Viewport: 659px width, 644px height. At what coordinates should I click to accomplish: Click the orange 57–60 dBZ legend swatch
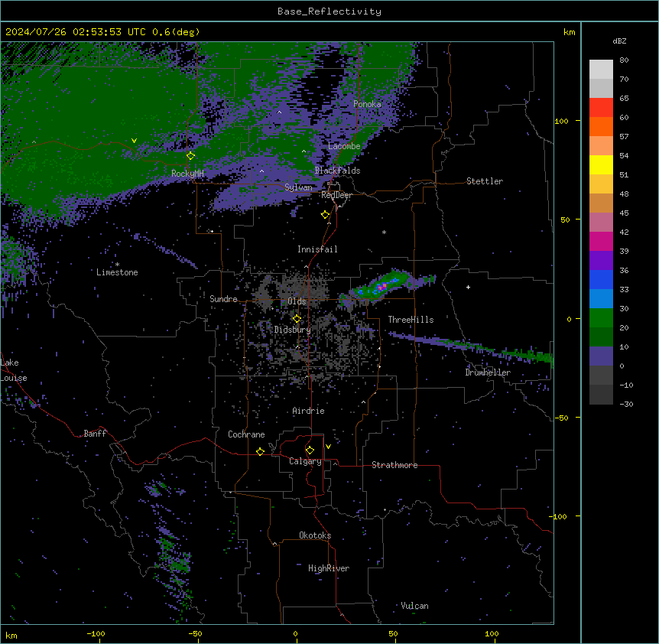(x=601, y=126)
